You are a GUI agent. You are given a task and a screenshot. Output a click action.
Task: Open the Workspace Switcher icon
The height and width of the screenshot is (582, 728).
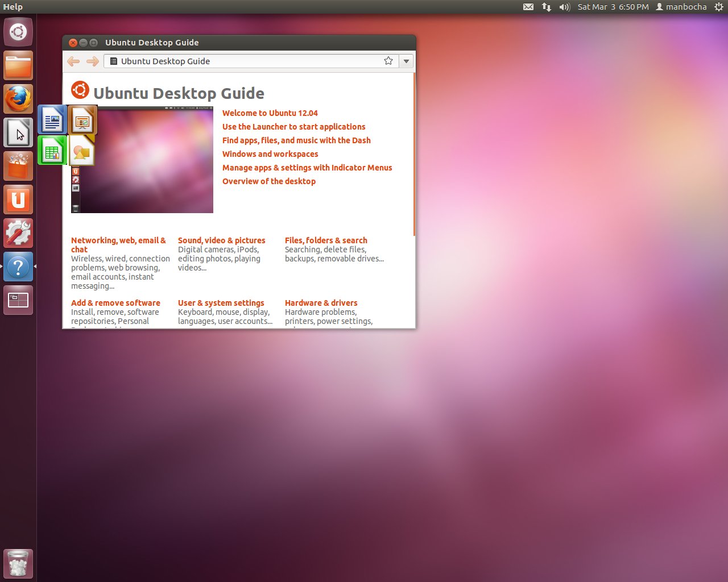[18, 300]
